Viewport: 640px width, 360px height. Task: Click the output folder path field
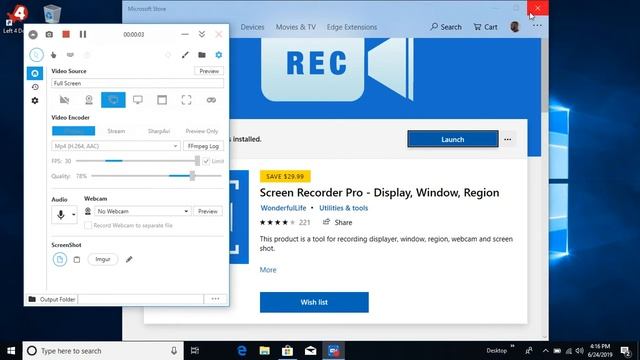141,299
